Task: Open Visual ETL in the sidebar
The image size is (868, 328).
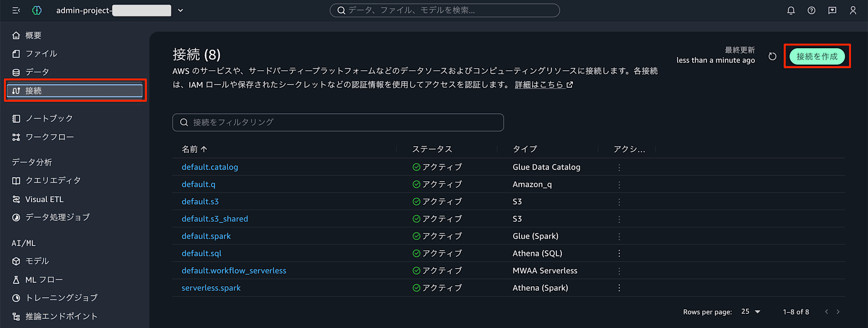Action: coord(44,199)
